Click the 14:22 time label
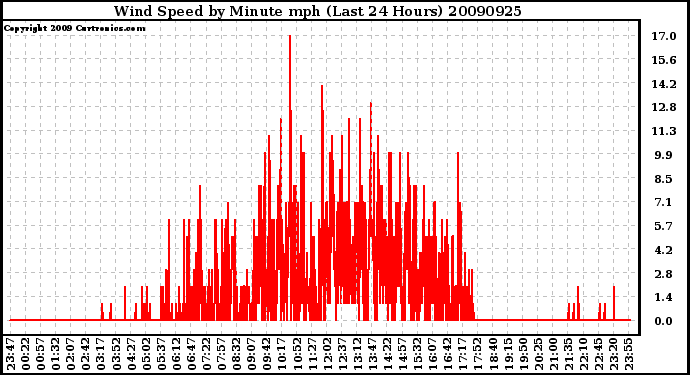 coord(387,354)
